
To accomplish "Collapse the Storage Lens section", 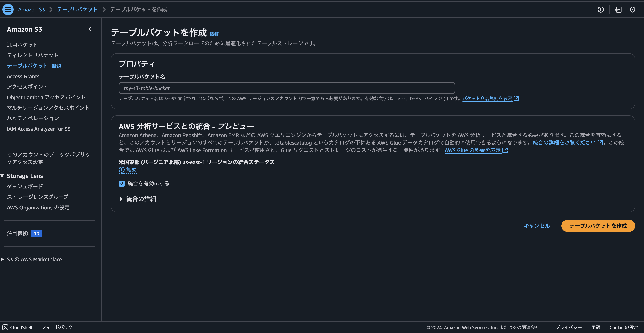I will 2,176.
